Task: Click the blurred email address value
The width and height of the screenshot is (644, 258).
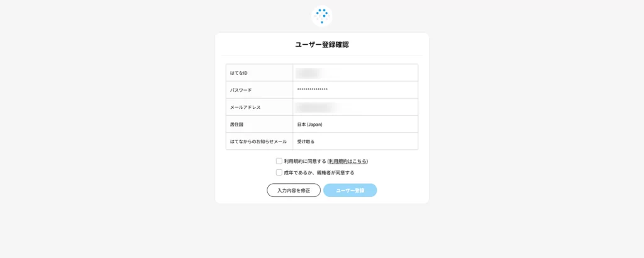Action: pyautogui.click(x=316, y=107)
